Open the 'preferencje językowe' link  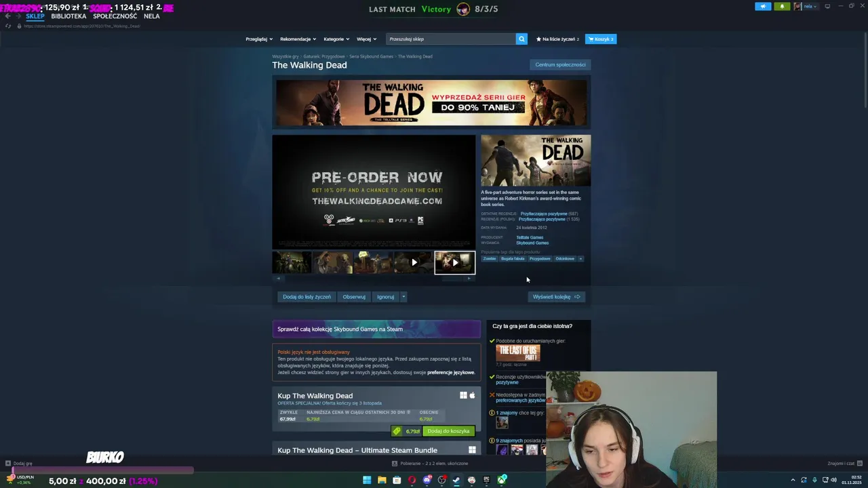pyautogui.click(x=451, y=372)
